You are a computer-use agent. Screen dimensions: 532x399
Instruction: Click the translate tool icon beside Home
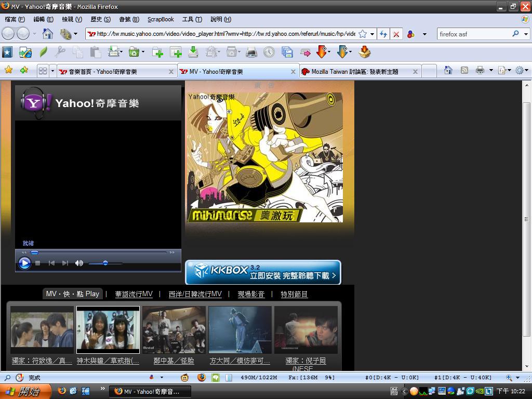pyautogui.click(x=65, y=34)
